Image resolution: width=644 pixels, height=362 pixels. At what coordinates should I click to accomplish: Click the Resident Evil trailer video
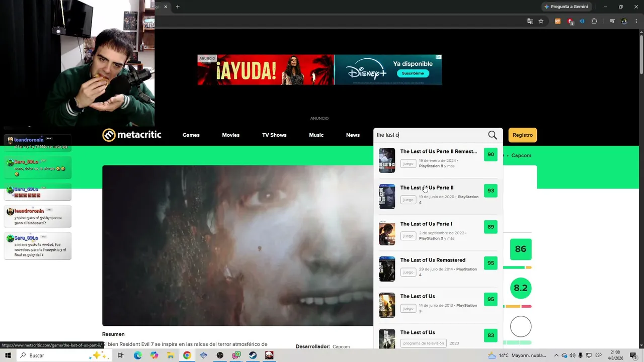tap(237, 245)
